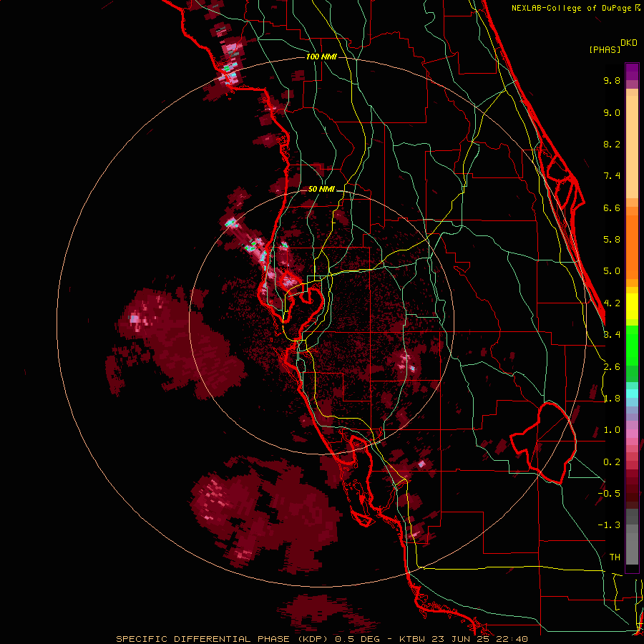The width and height of the screenshot is (644, 644).
Task: Click the 6.6 scale value
Action: coord(612,208)
